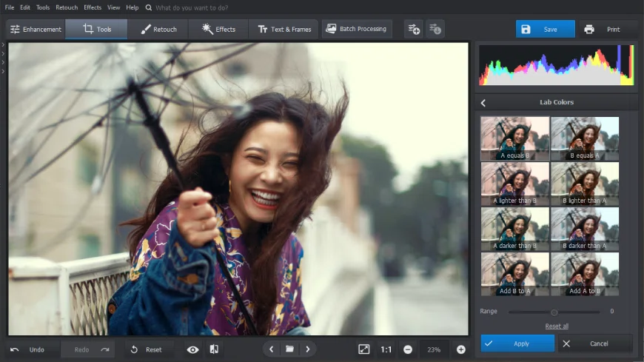Toggle before/after split comparison icon
The height and width of the screenshot is (362, 644).
(214, 349)
